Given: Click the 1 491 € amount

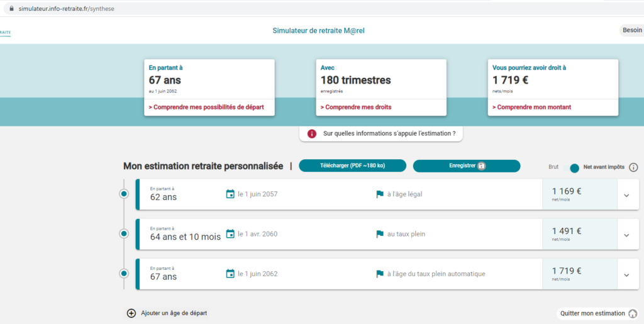Looking at the screenshot, I should (x=567, y=231).
